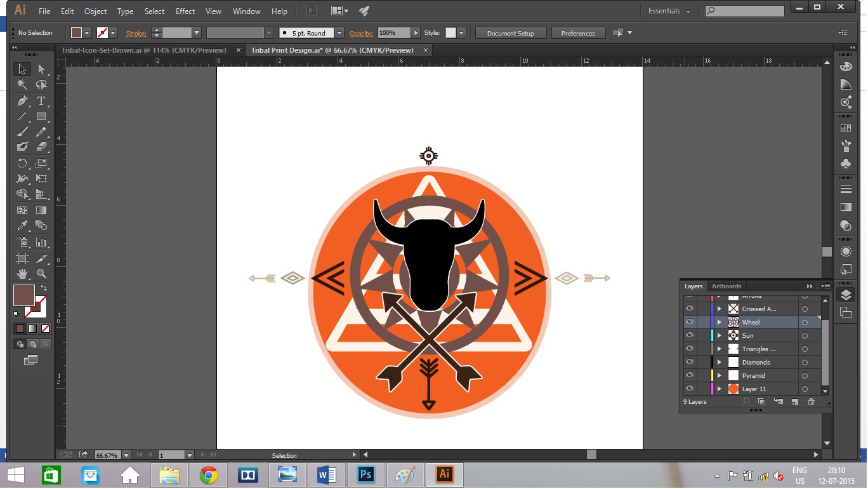Click the Opacity link in control bar
Image resolution: width=868 pixels, height=489 pixels.
coord(361,33)
